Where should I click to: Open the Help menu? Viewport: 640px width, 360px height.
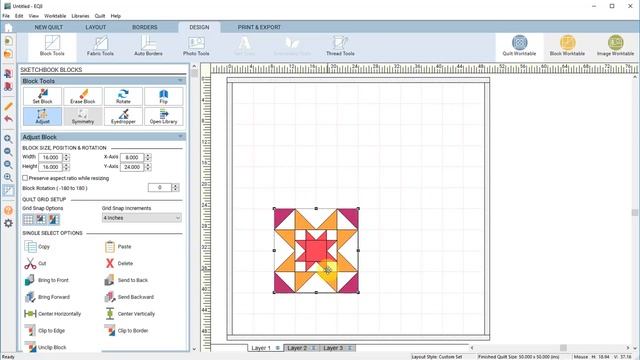click(116, 16)
